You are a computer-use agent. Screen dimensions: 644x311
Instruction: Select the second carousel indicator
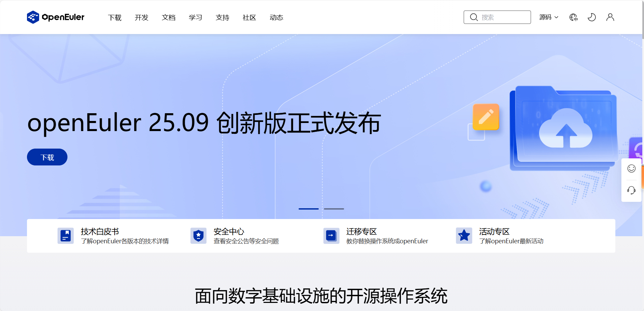pos(334,209)
